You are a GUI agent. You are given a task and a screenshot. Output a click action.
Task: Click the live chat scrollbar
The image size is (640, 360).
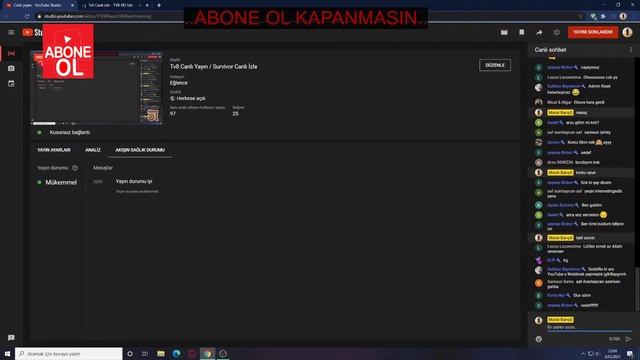(x=637, y=289)
